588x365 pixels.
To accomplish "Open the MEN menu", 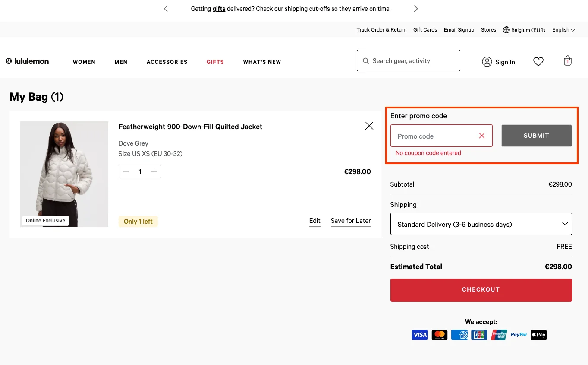I will point(121,62).
